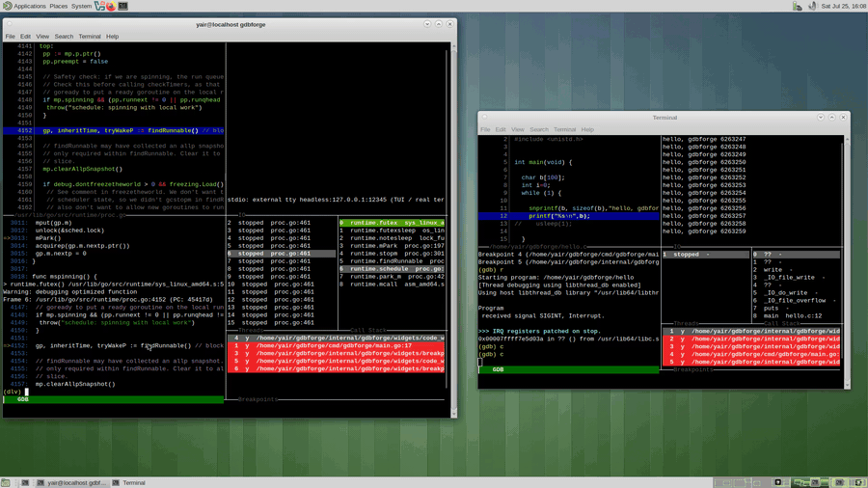868x488 pixels.
Task: Open Edit menu in gdbforge window
Action: click(25, 37)
